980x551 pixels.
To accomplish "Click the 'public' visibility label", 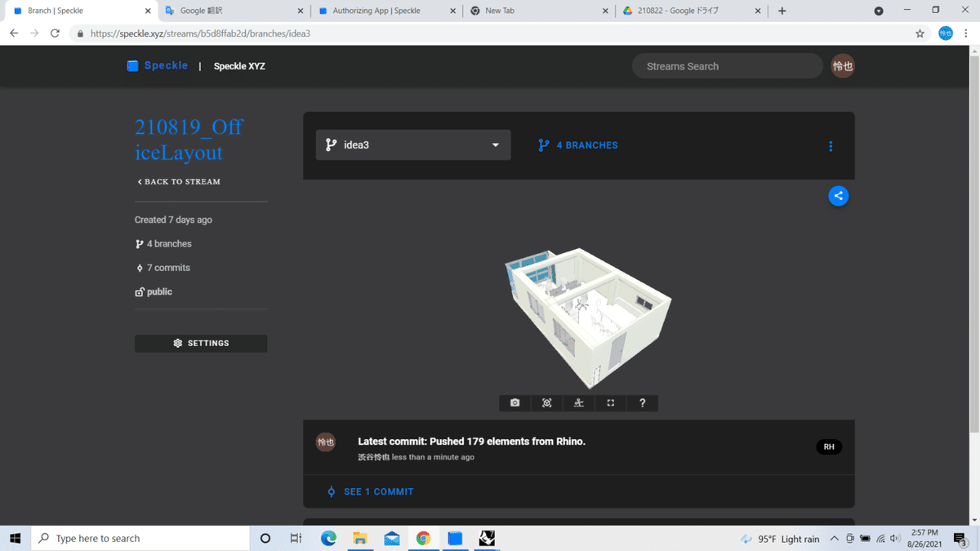I will [154, 291].
